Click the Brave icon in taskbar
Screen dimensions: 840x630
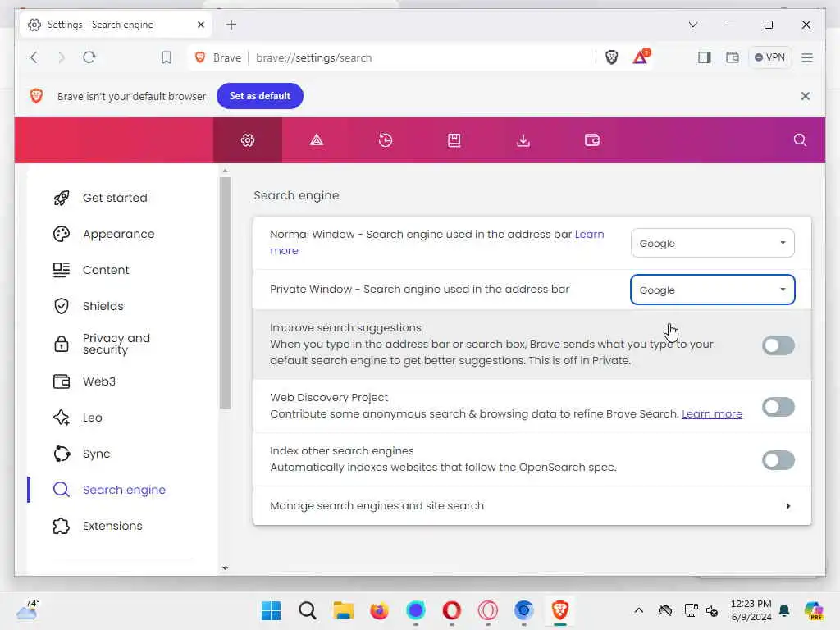[x=559, y=610]
